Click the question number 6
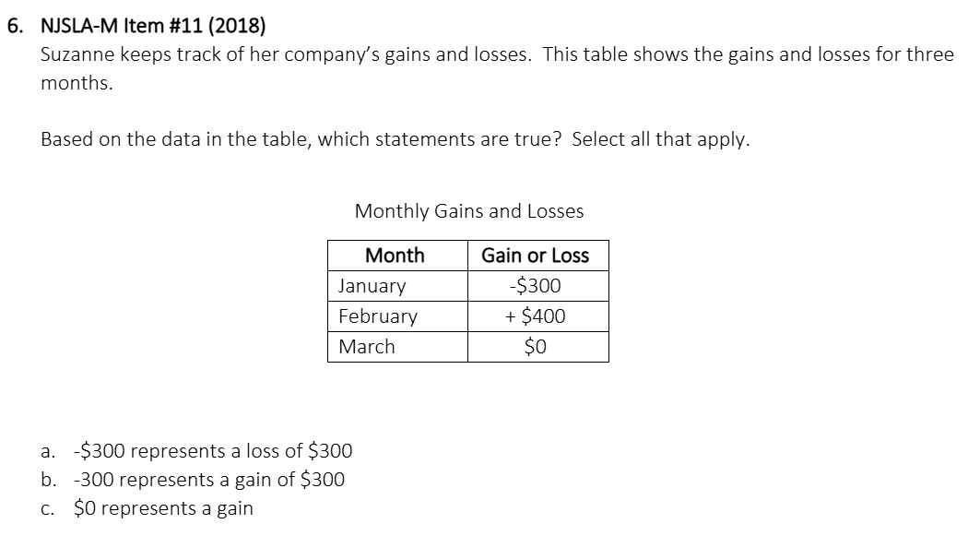The width and height of the screenshot is (980, 536). click(x=14, y=26)
